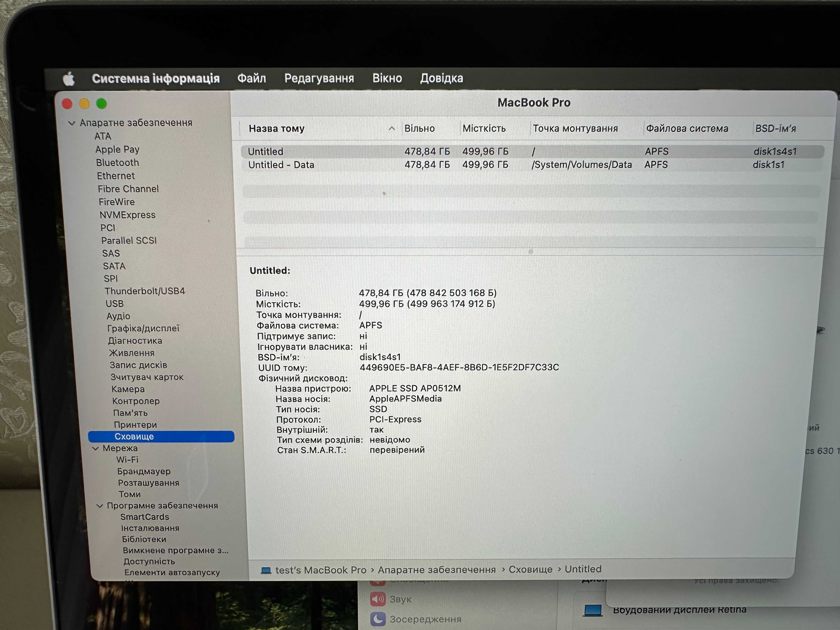The image size is (840, 630).
Task: Select Принтери in the sidebar
Action: coord(135,425)
